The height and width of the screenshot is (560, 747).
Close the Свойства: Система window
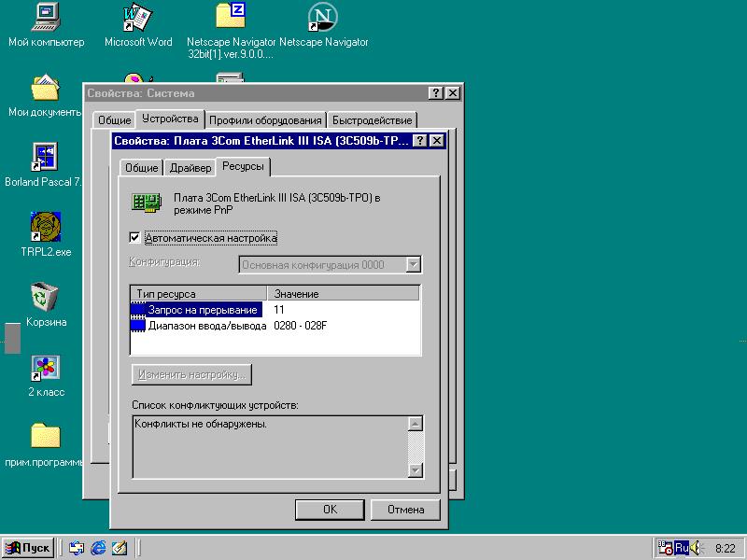point(453,92)
